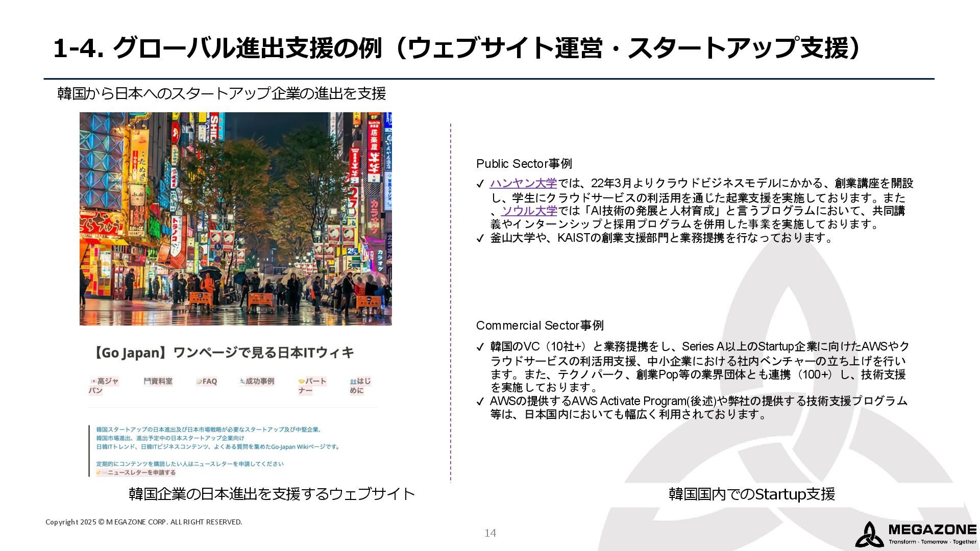The width and height of the screenshot is (980, 551).
Task: Click the 韓国国内でのStartup支援 caption
Action: [x=751, y=494]
